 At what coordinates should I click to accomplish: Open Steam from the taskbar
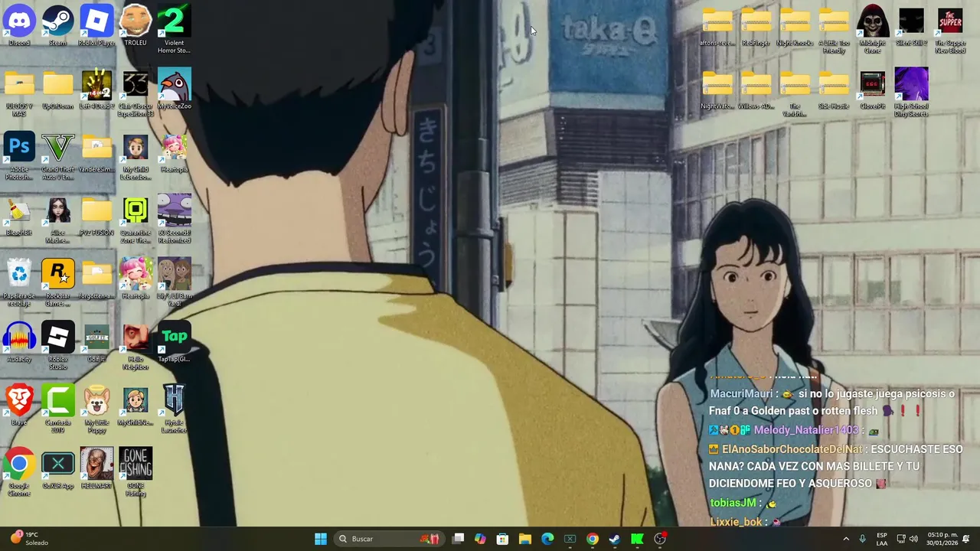pyautogui.click(x=615, y=539)
